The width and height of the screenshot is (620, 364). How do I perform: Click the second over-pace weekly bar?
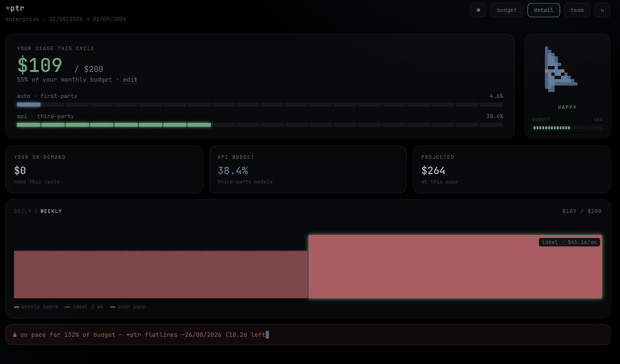pyautogui.click(x=455, y=267)
